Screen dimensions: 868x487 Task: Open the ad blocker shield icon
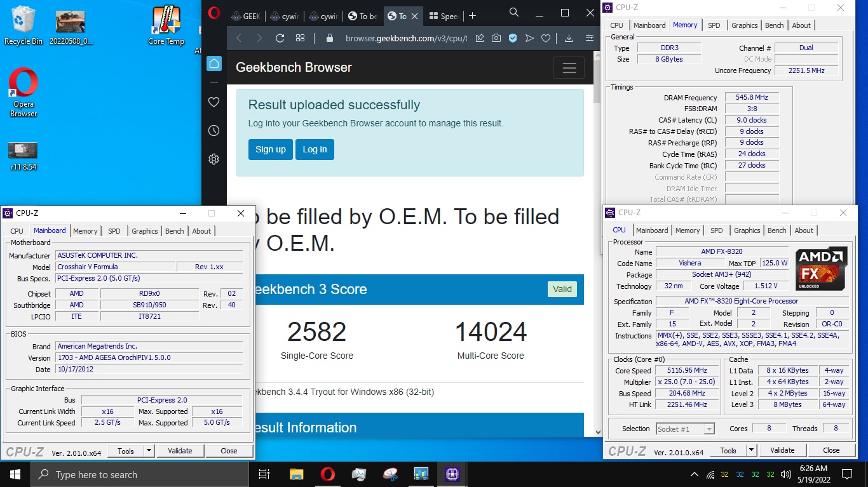click(x=513, y=38)
